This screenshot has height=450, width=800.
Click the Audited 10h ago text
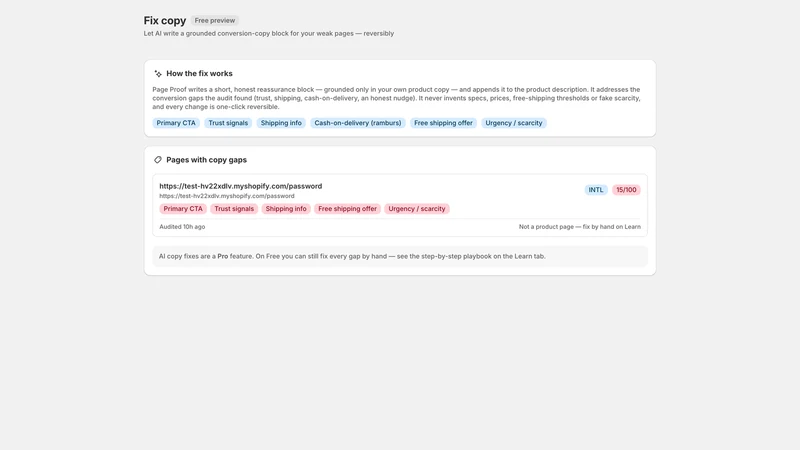point(182,227)
